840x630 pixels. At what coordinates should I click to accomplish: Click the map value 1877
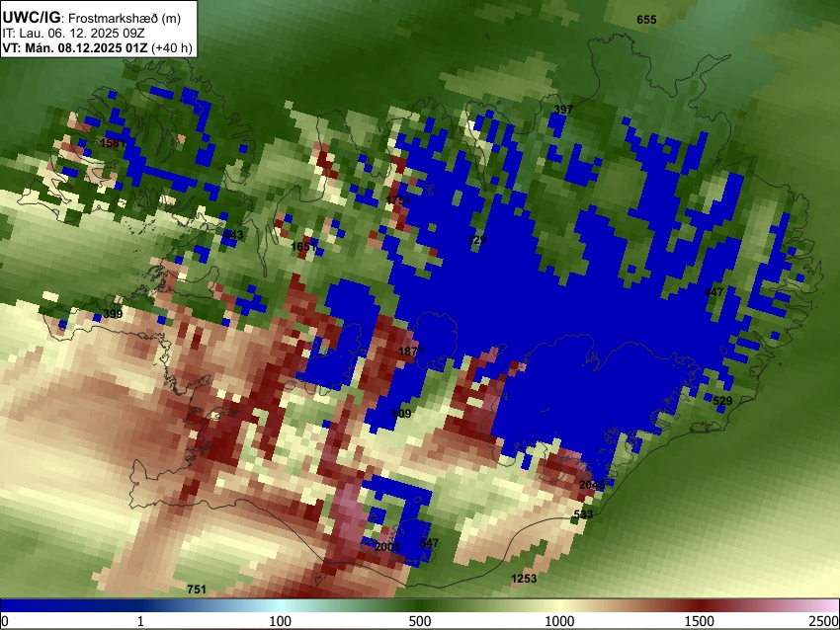pos(411,352)
